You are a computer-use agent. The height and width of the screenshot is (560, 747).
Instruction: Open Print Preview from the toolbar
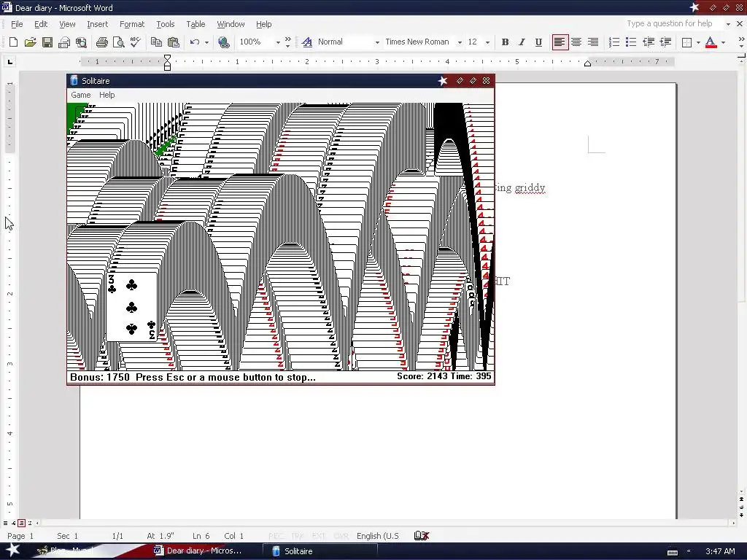click(x=119, y=42)
